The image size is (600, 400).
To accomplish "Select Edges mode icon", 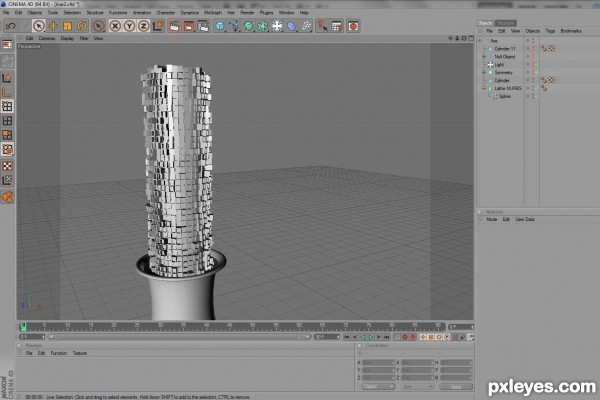I will tap(7, 121).
